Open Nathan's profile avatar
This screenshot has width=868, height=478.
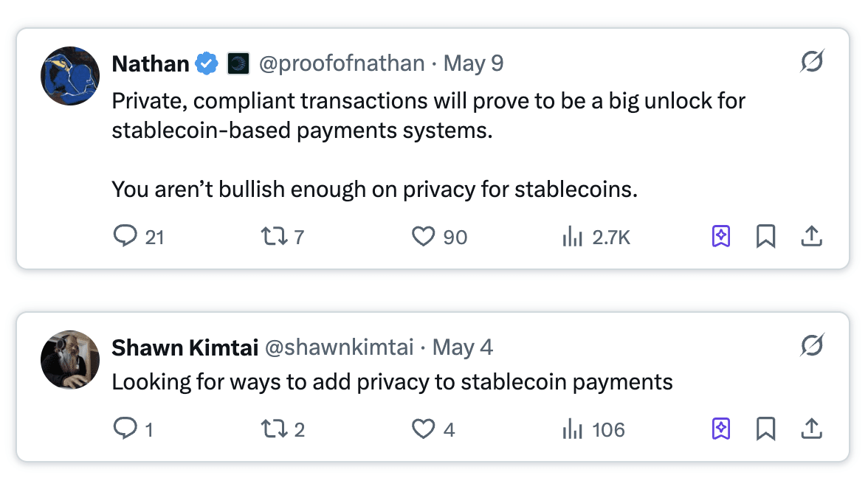click(x=70, y=76)
